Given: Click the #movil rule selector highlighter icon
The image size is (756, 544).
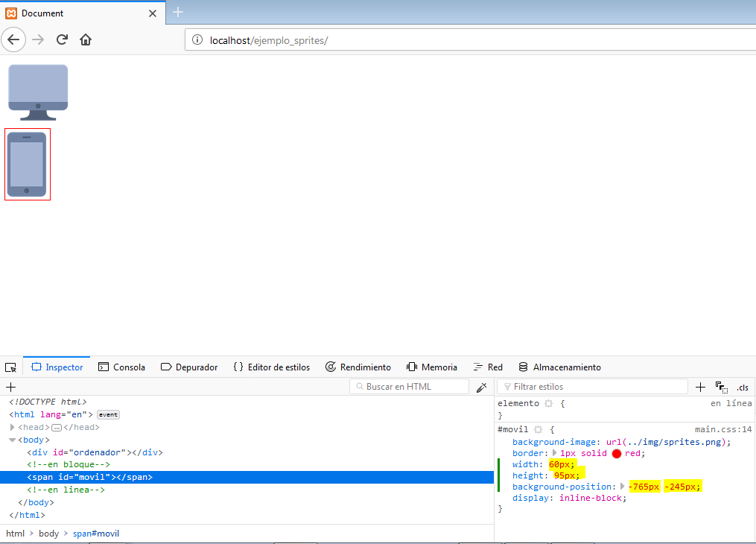Looking at the screenshot, I should 538,430.
